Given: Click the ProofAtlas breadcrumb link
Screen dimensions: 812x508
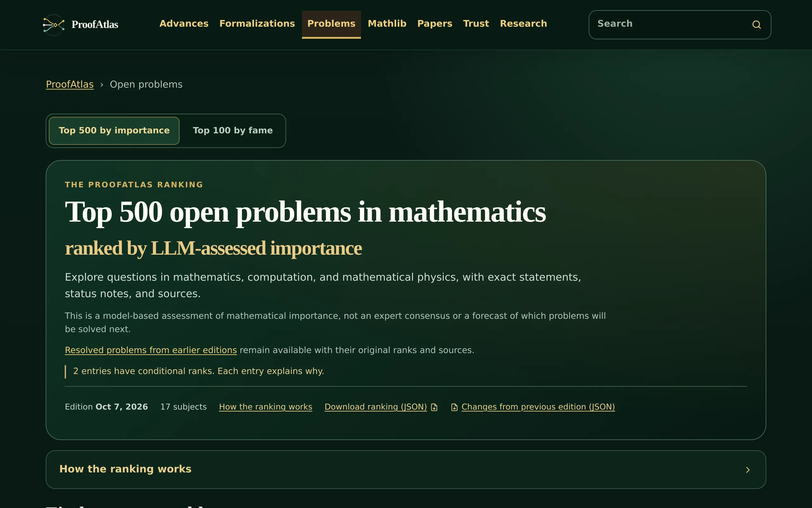Looking at the screenshot, I should (70, 84).
